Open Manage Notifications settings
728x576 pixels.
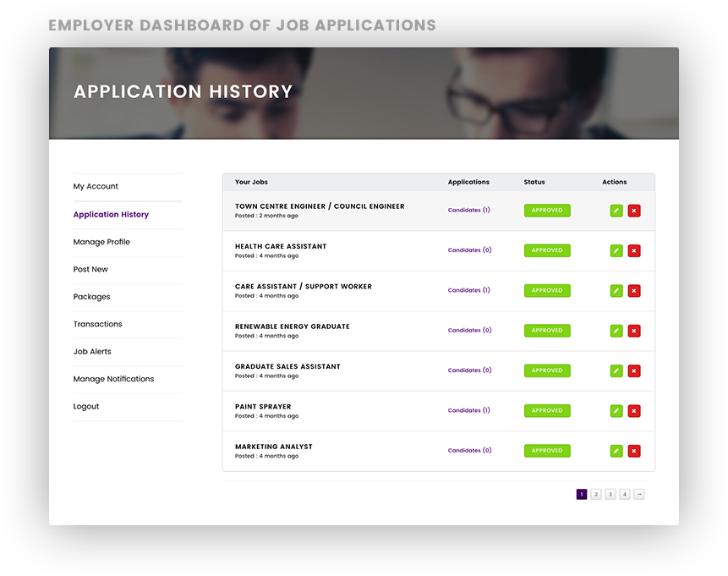click(112, 379)
